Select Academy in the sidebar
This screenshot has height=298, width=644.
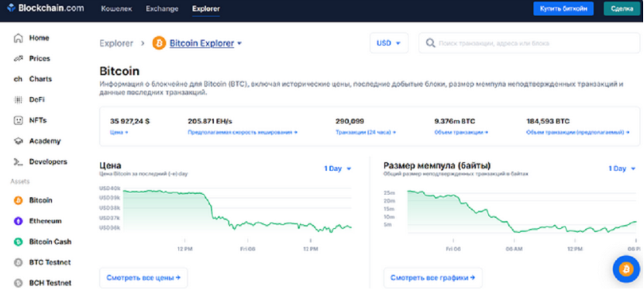45,141
